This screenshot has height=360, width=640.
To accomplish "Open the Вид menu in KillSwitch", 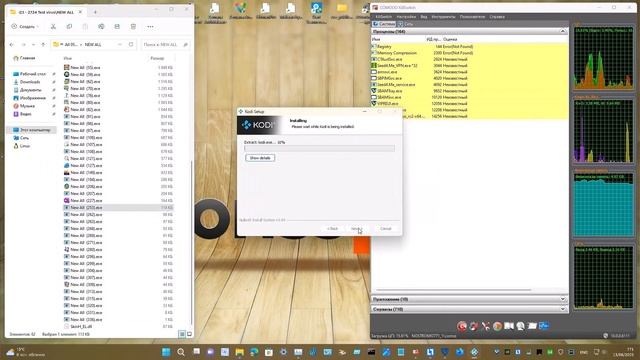I will click(424, 17).
